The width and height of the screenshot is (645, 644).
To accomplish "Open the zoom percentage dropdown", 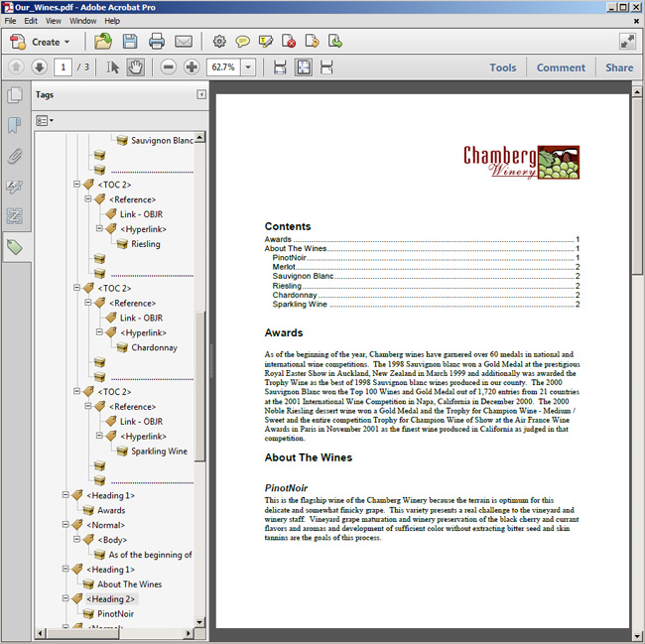I will click(247, 67).
